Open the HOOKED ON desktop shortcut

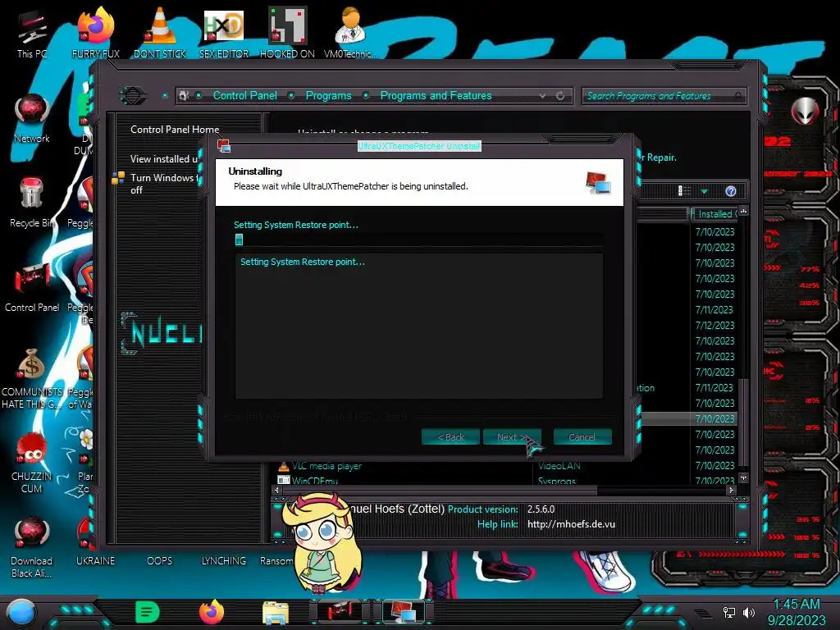coord(287,32)
